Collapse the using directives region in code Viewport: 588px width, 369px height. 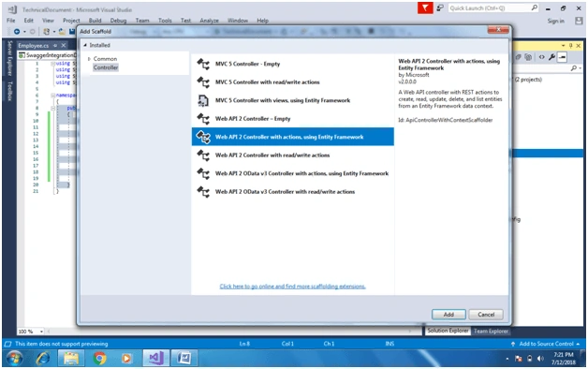[52, 64]
